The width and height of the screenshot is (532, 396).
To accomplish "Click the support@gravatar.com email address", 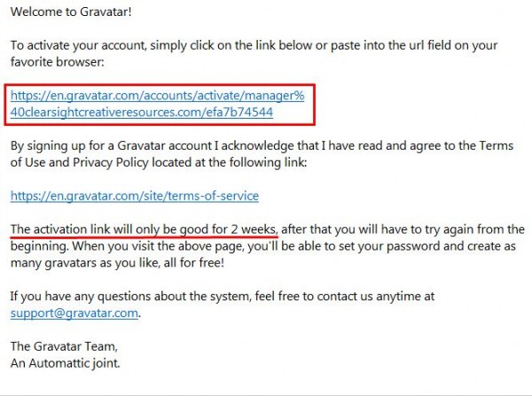I will click(74, 313).
